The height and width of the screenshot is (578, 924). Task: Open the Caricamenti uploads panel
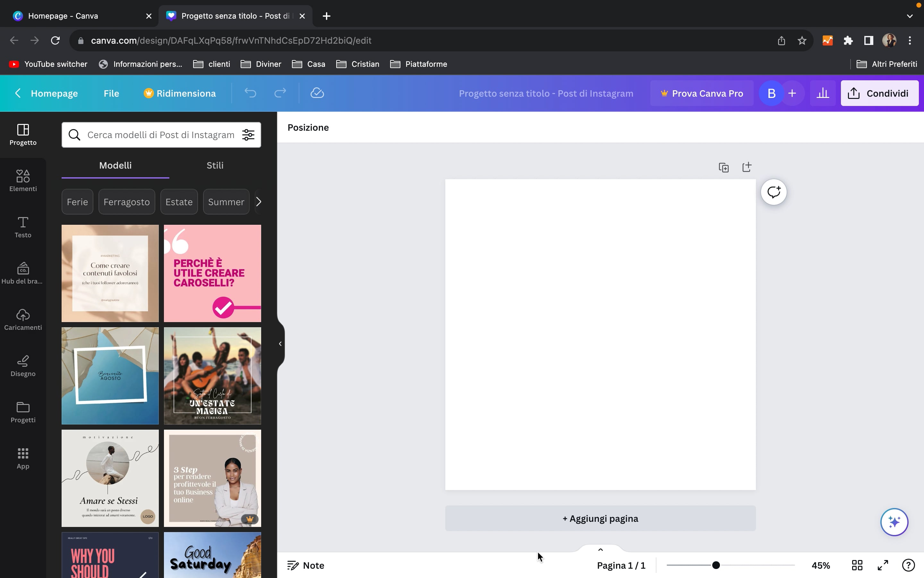[23, 320]
